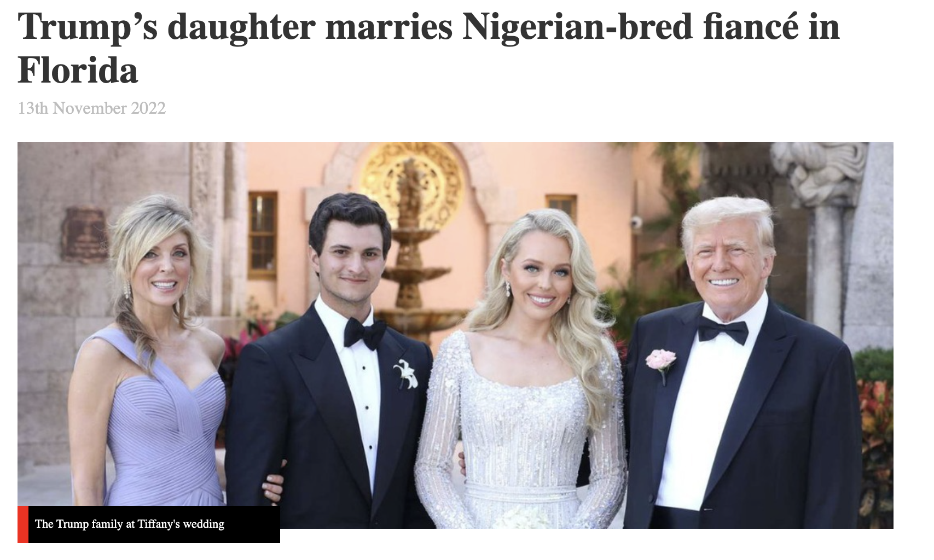Click the security camera on the pink wall

[636, 221]
